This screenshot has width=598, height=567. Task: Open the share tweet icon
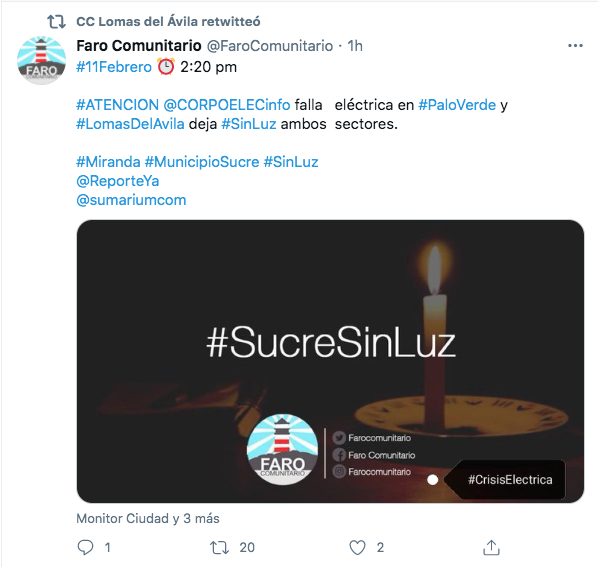[491, 547]
